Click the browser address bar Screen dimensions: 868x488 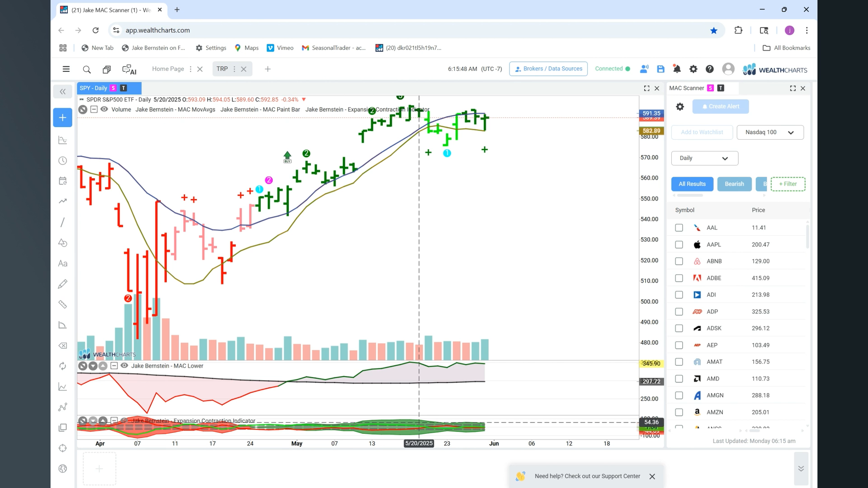click(x=416, y=30)
